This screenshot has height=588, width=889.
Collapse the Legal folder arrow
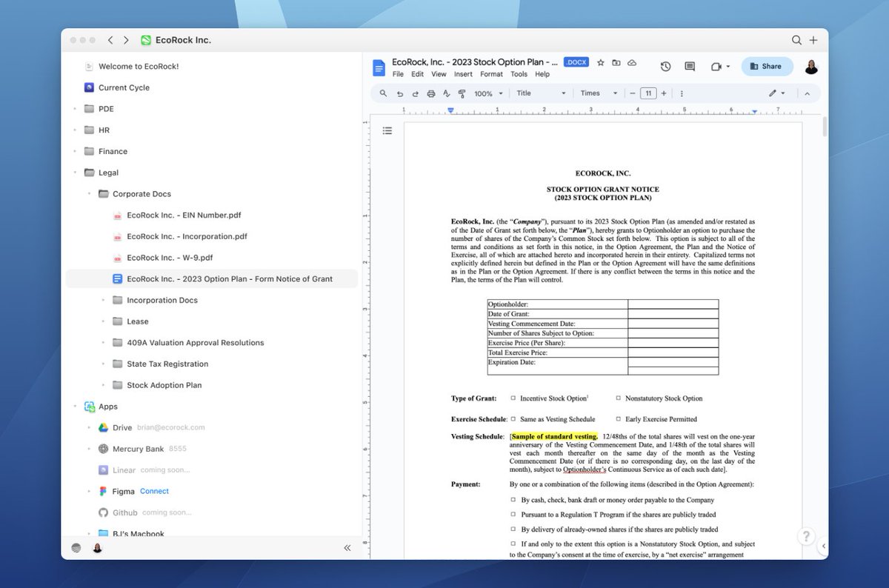[75, 173]
